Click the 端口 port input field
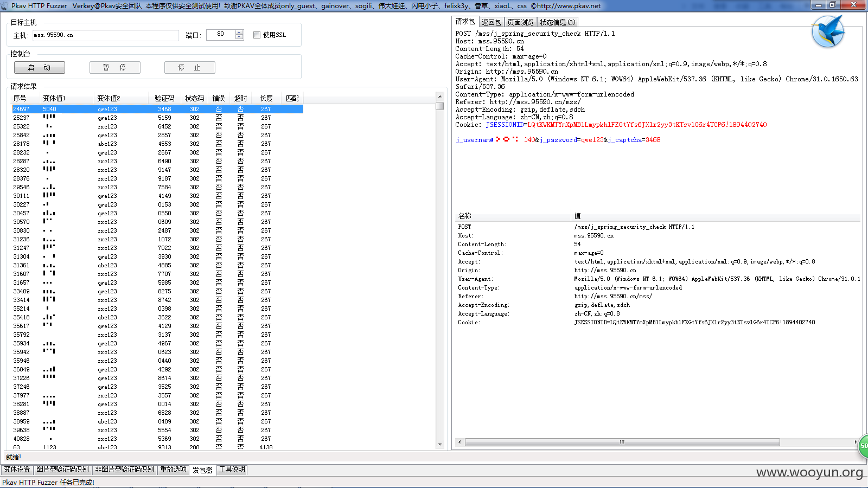Screen dimensions: 868x488 [x=221, y=35]
